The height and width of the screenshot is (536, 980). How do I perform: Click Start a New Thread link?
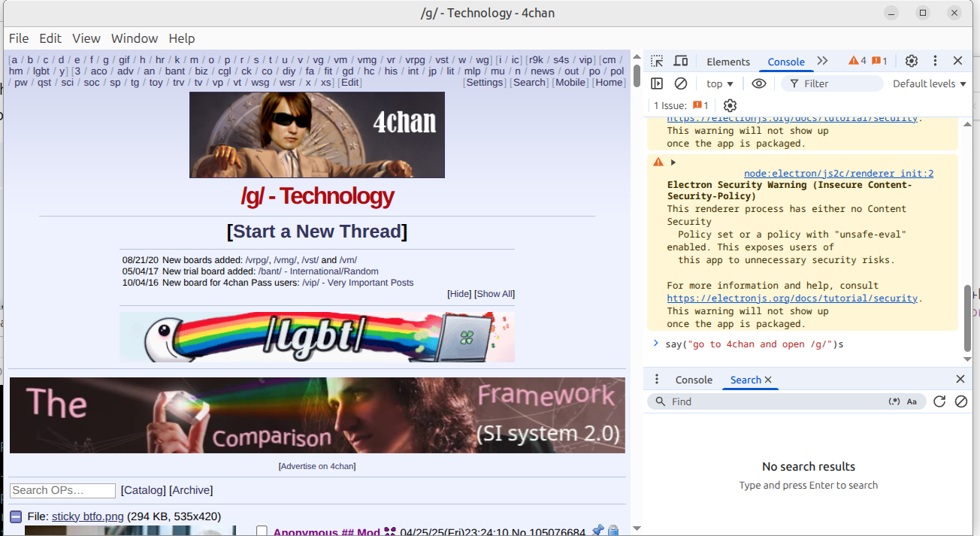(x=317, y=231)
